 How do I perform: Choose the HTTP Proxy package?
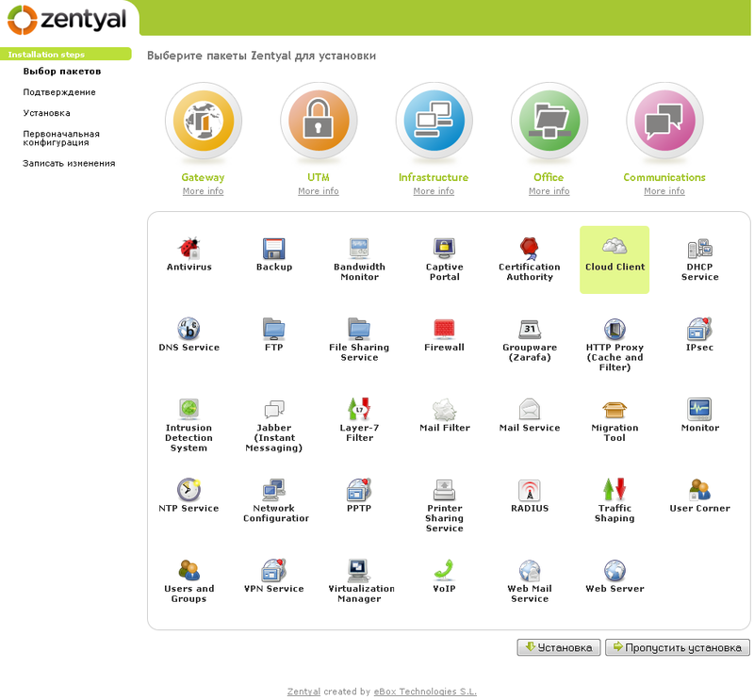pos(615,345)
